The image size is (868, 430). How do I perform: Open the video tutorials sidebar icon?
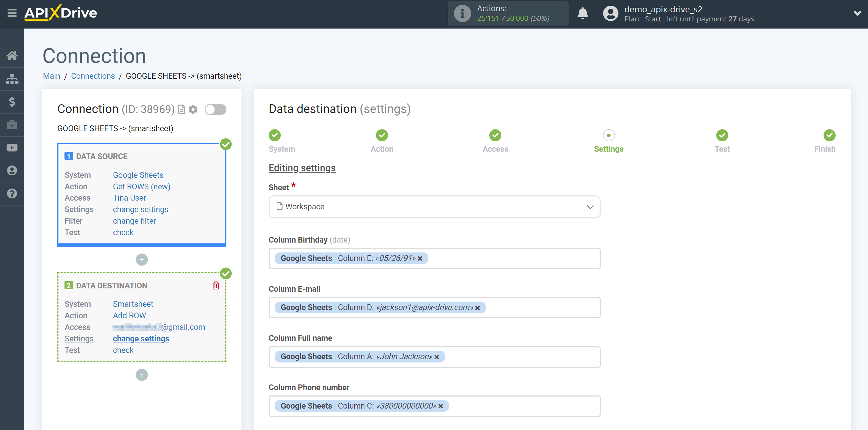point(12,148)
